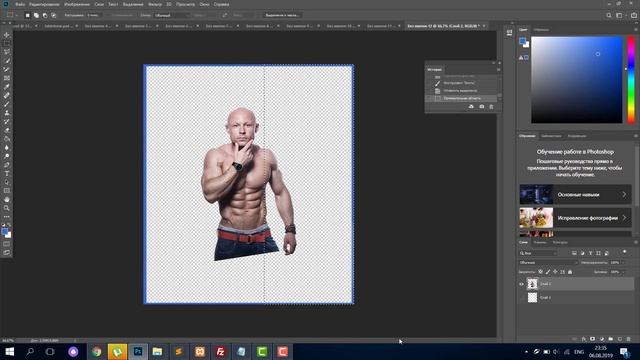Click the share image icon at top right
This screenshot has height=360, width=640.
click(x=634, y=15)
